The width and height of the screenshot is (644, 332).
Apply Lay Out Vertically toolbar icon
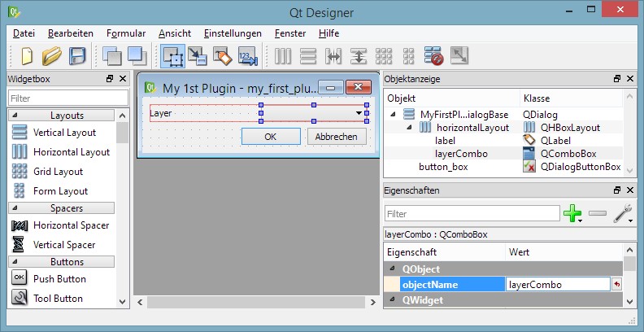[308, 56]
